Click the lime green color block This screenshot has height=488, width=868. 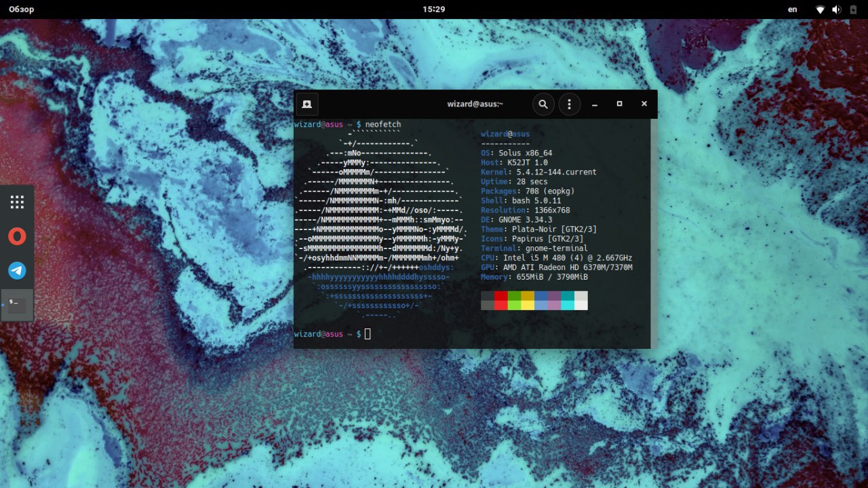tap(514, 305)
